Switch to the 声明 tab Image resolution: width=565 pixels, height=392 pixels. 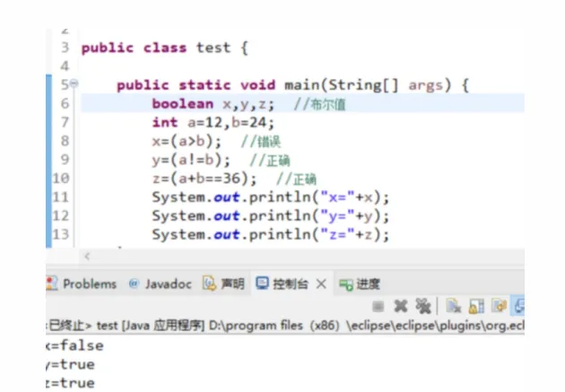tap(223, 284)
